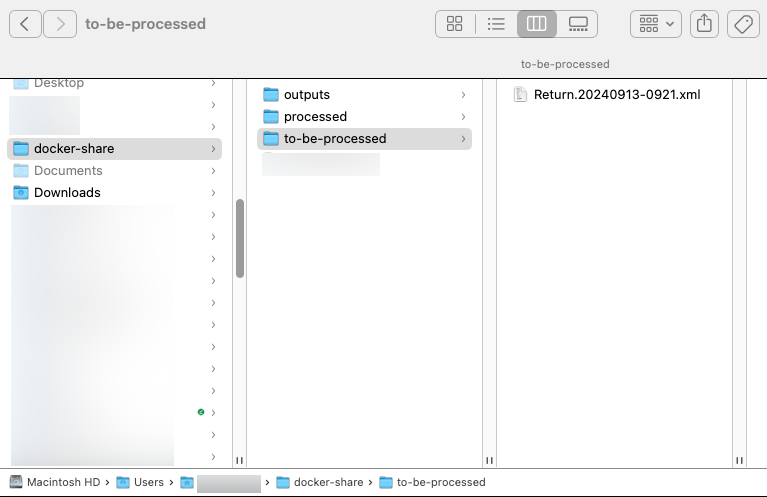Viewport: 767px width, 497px height.
Task: Switch to icon grid view
Action: pyautogui.click(x=455, y=24)
